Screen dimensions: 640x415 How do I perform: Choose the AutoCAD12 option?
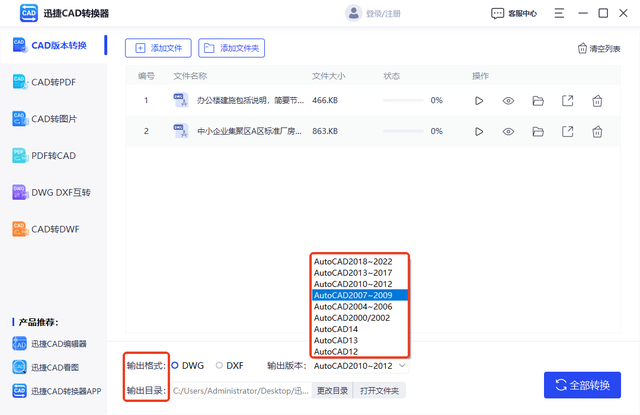click(x=360, y=351)
